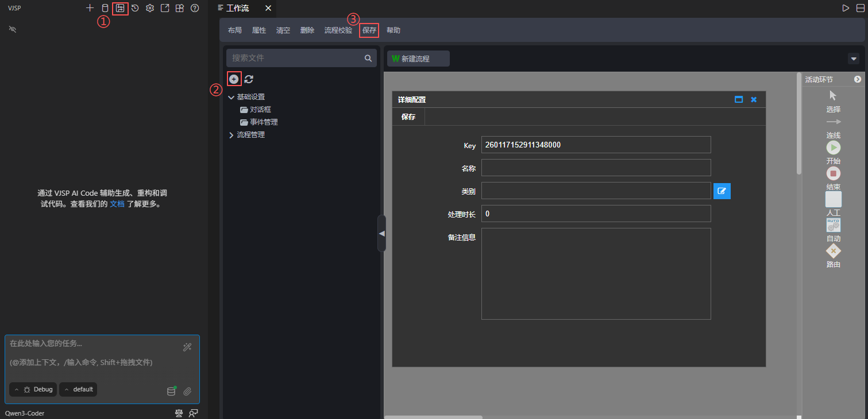
Task: Click 保存 in the 详细配置 dialog
Action: [x=408, y=117]
